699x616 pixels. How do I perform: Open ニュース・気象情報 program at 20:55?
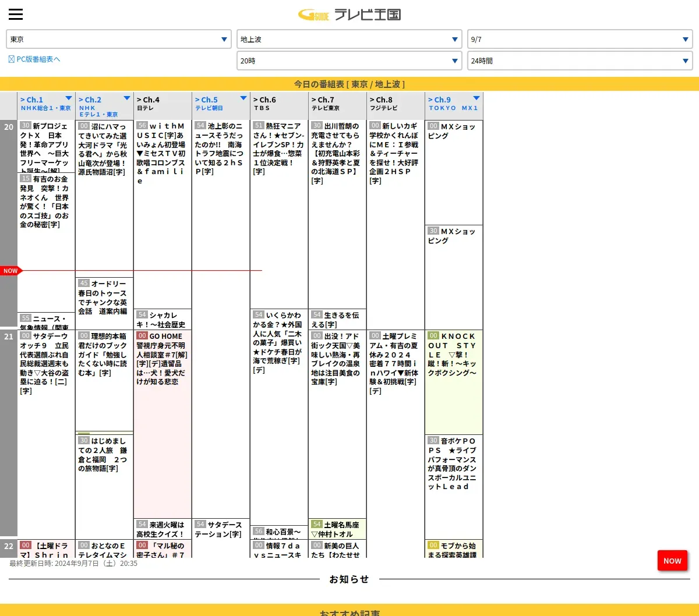coord(46,321)
